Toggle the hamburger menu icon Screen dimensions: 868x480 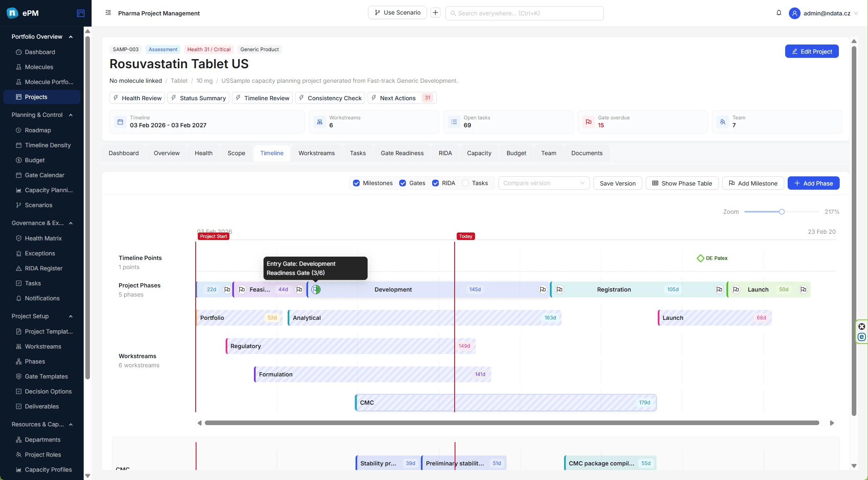pos(108,13)
